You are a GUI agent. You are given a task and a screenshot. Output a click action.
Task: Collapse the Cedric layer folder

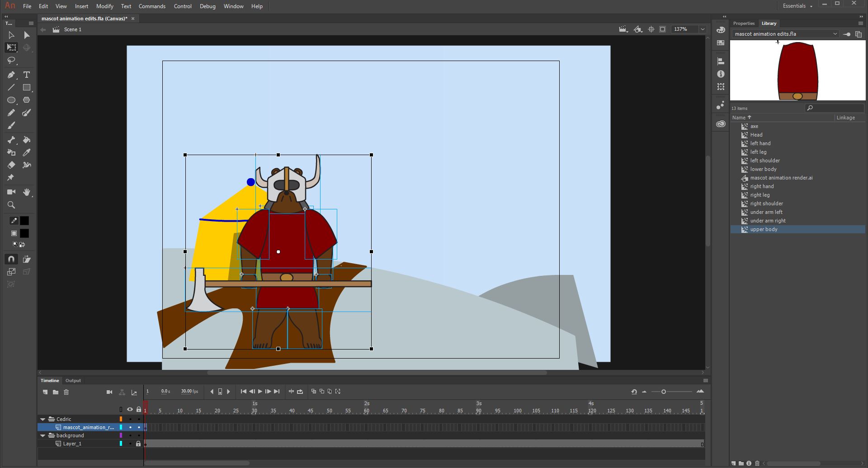point(43,419)
